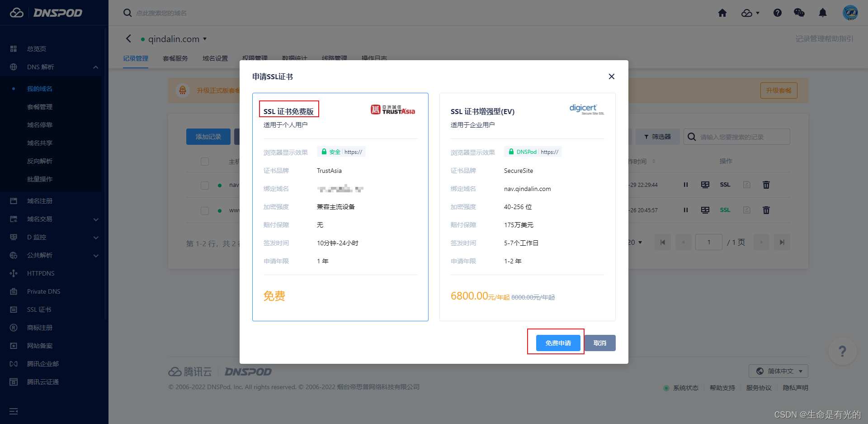Click the page number input box
868x424 pixels.
pyautogui.click(x=709, y=242)
